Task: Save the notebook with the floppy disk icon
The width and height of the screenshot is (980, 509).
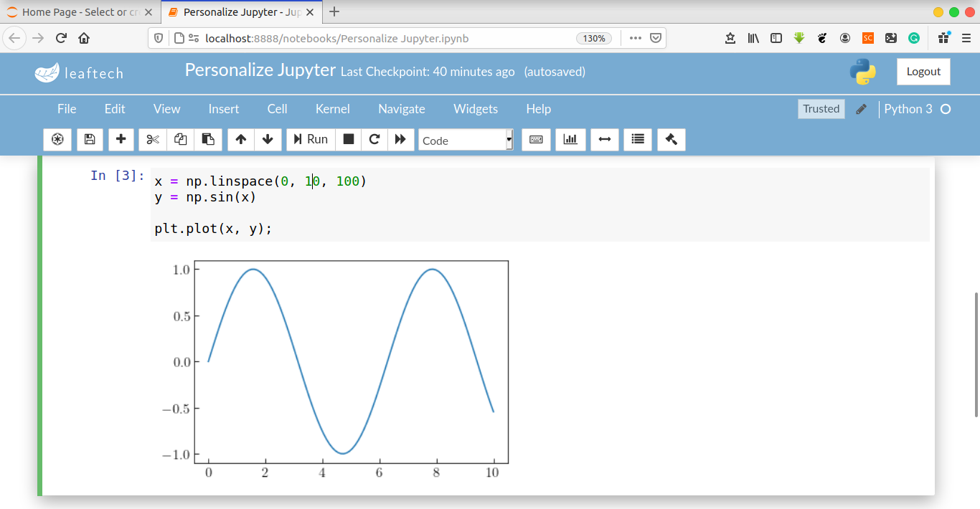Action: [90, 140]
